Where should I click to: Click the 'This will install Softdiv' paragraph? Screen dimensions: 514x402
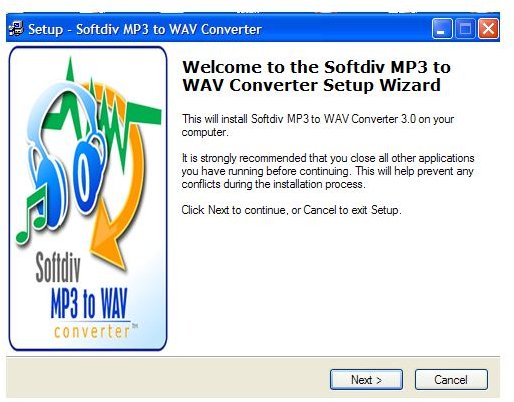318,125
